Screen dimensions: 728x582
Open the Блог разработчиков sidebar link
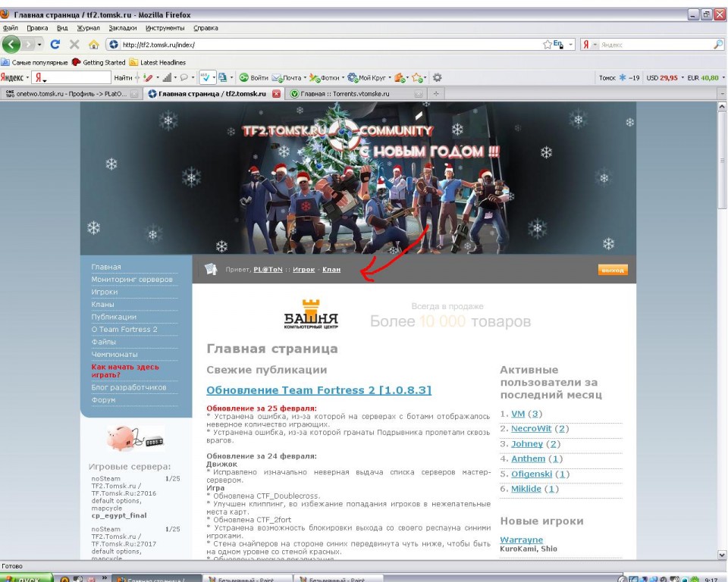(129, 387)
